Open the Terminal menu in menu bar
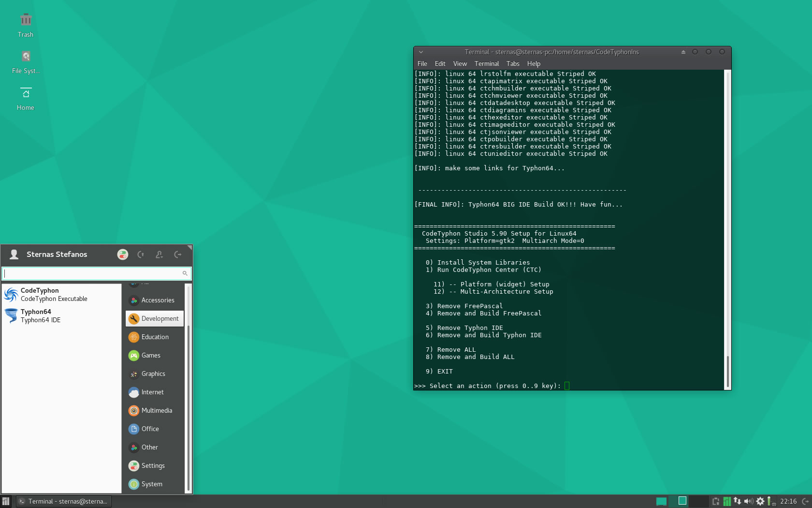 [x=487, y=64]
